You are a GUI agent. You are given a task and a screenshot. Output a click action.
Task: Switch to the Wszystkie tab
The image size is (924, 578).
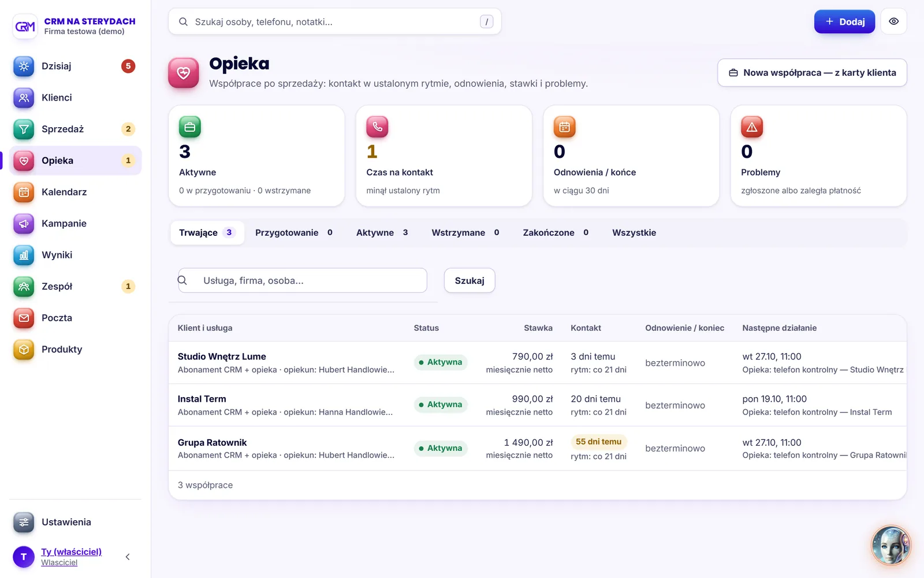click(634, 232)
